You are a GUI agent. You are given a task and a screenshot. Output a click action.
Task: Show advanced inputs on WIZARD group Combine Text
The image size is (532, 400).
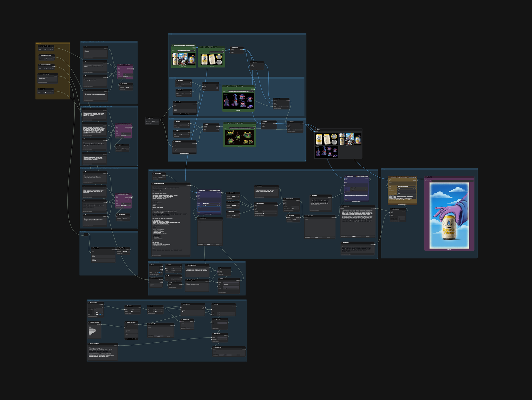(x=185, y=114)
